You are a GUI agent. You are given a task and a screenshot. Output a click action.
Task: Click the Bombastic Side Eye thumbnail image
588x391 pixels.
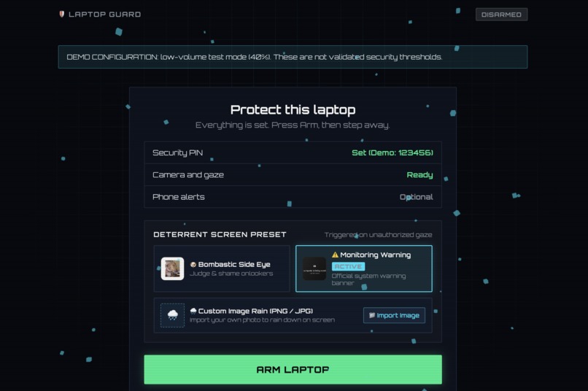pos(172,268)
